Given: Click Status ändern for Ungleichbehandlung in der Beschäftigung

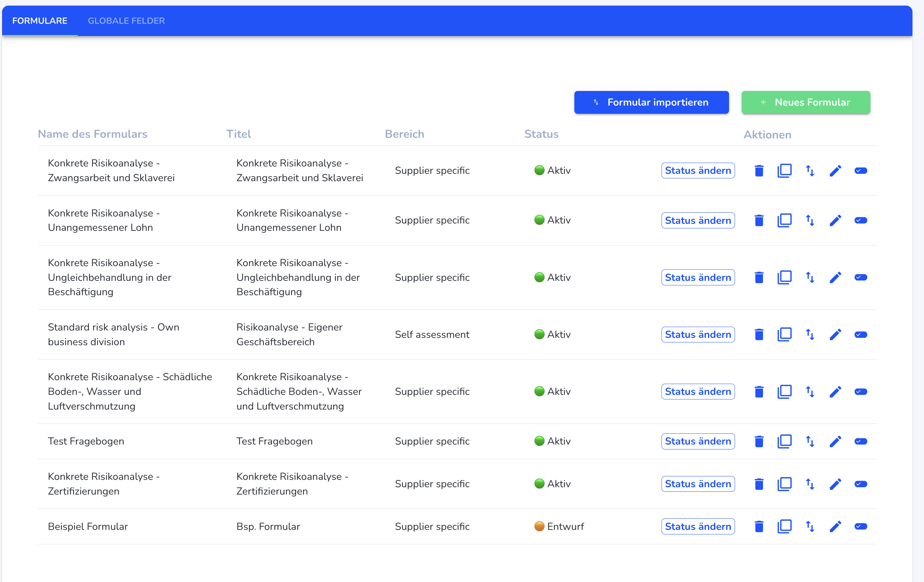Looking at the screenshot, I should tap(698, 277).
